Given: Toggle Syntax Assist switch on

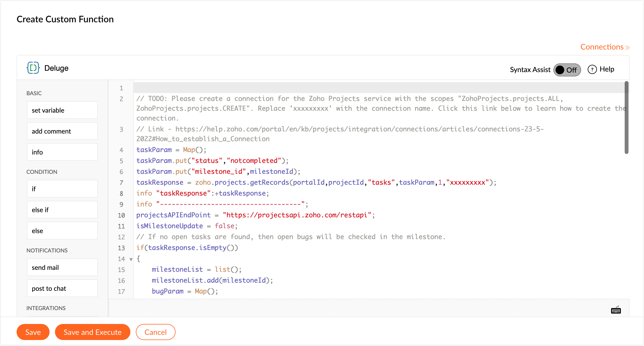Looking at the screenshot, I should (x=567, y=70).
